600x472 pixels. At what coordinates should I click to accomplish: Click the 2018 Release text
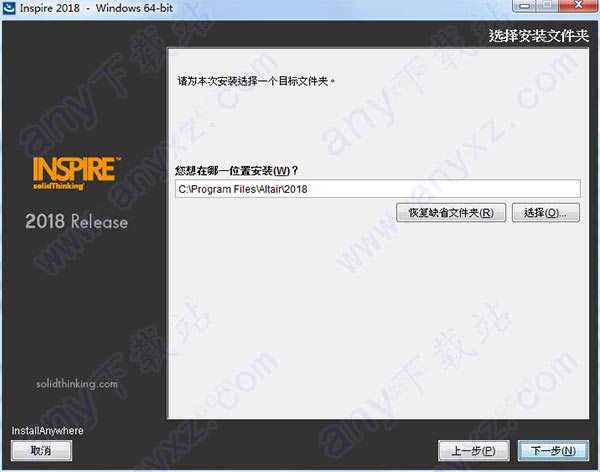(77, 222)
